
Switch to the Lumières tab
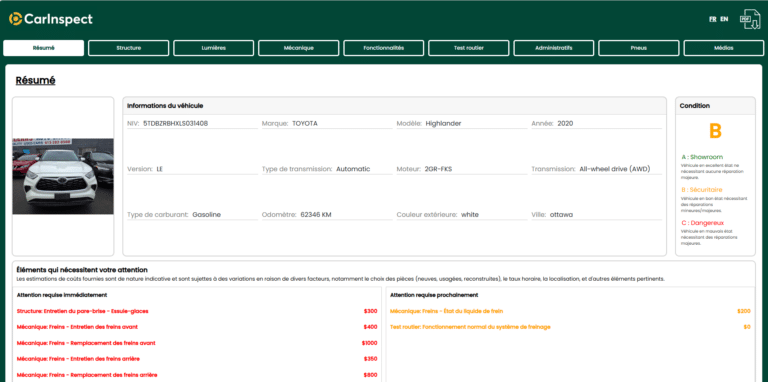214,48
